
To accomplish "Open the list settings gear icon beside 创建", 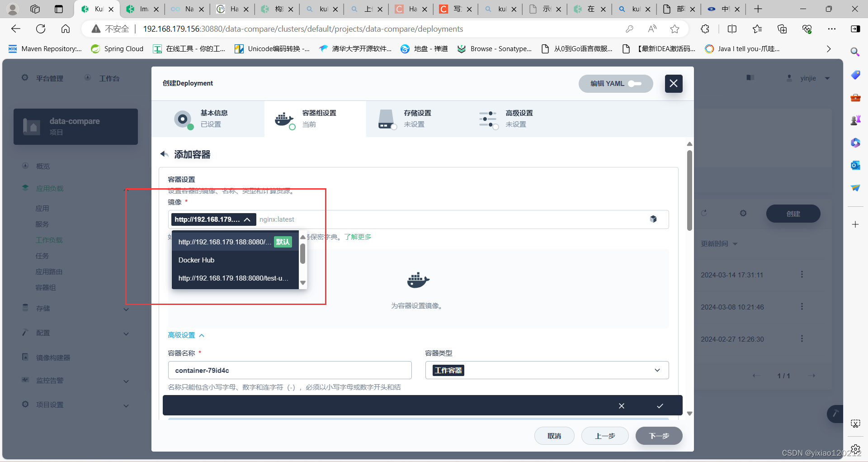I will click(x=743, y=213).
